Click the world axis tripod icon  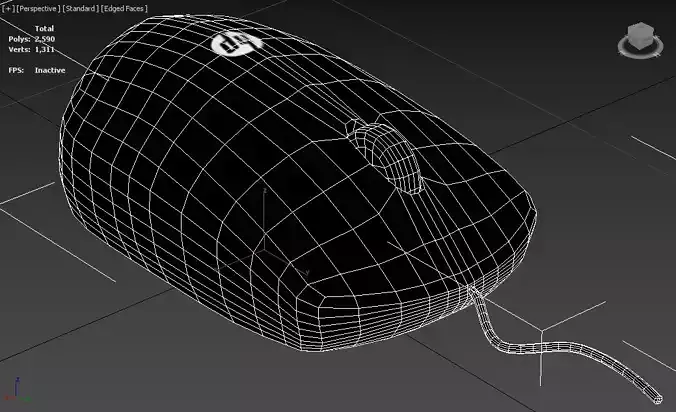pos(17,390)
